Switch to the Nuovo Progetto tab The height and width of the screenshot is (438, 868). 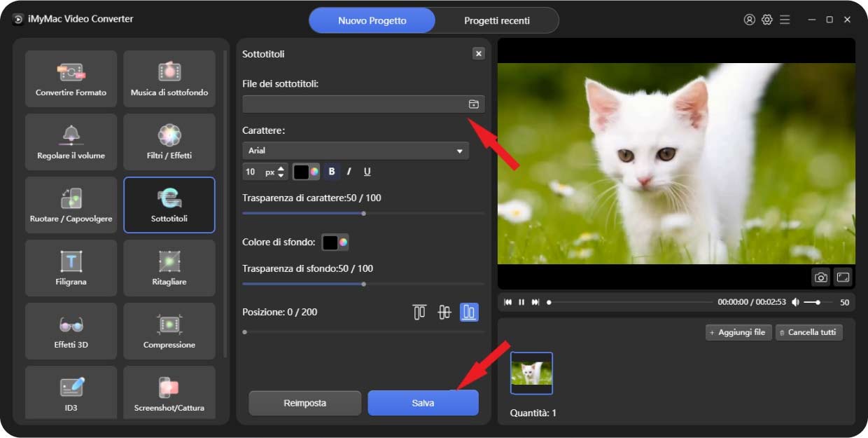tap(372, 20)
